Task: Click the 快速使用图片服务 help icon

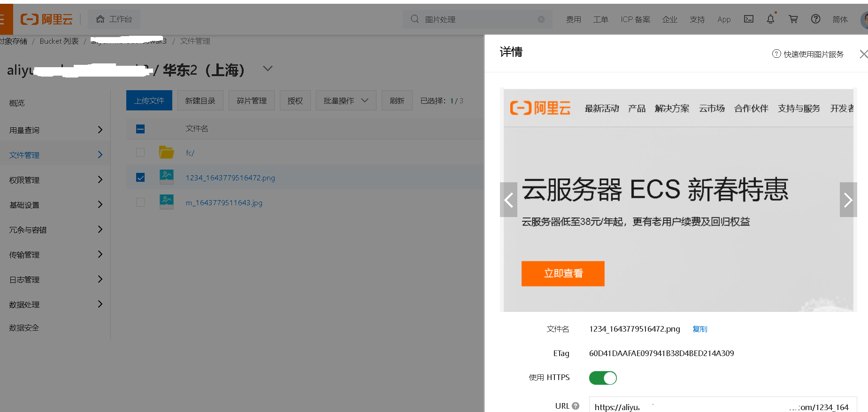Action: (776, 54)
